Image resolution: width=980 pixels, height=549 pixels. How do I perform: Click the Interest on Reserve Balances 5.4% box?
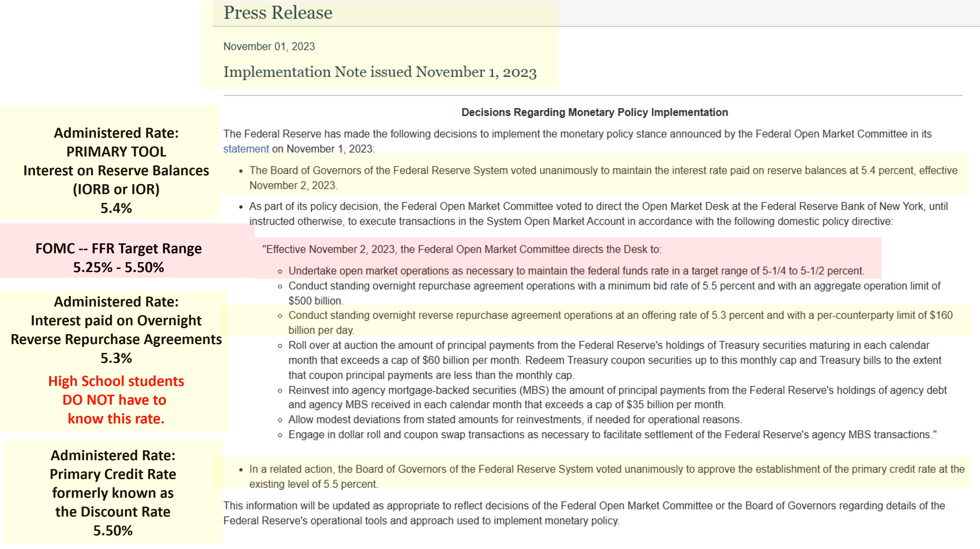point(116,170)
